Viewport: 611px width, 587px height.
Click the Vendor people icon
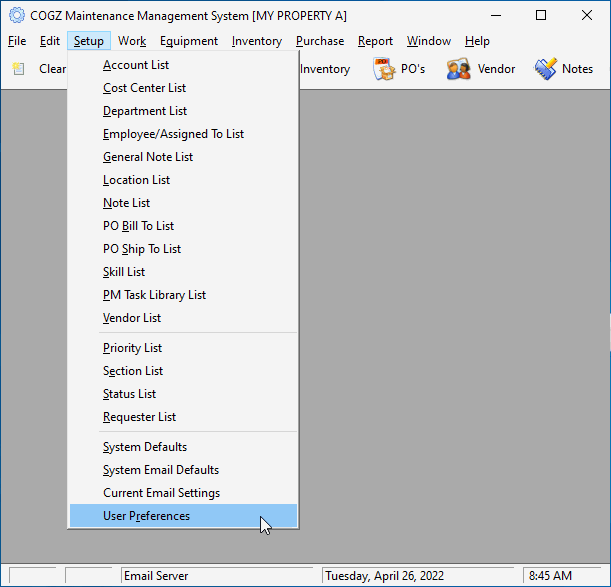458,69
